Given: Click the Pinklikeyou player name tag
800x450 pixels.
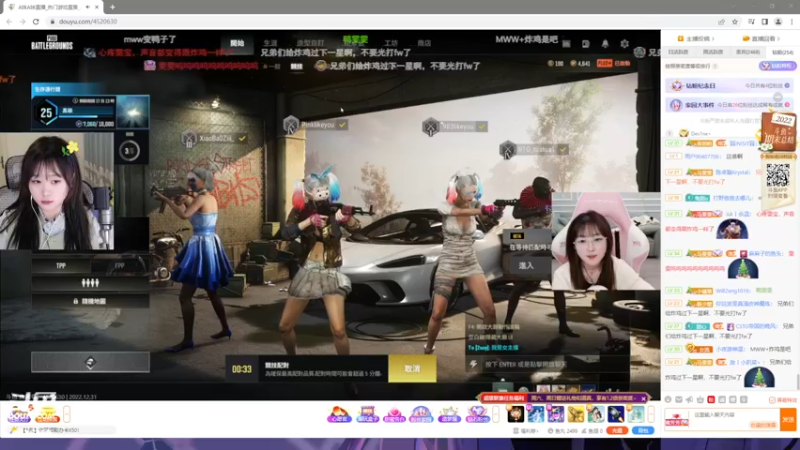Looking at the screenshot, I should click(316, 124).
